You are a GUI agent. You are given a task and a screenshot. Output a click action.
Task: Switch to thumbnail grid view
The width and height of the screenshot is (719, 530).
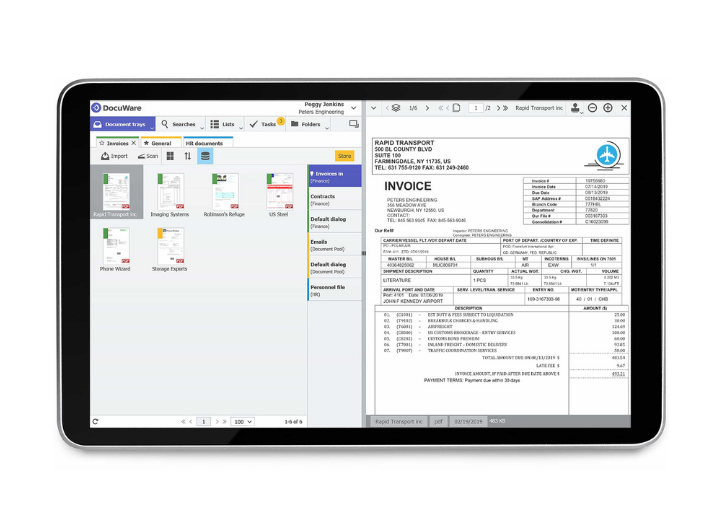click(170, 156)
